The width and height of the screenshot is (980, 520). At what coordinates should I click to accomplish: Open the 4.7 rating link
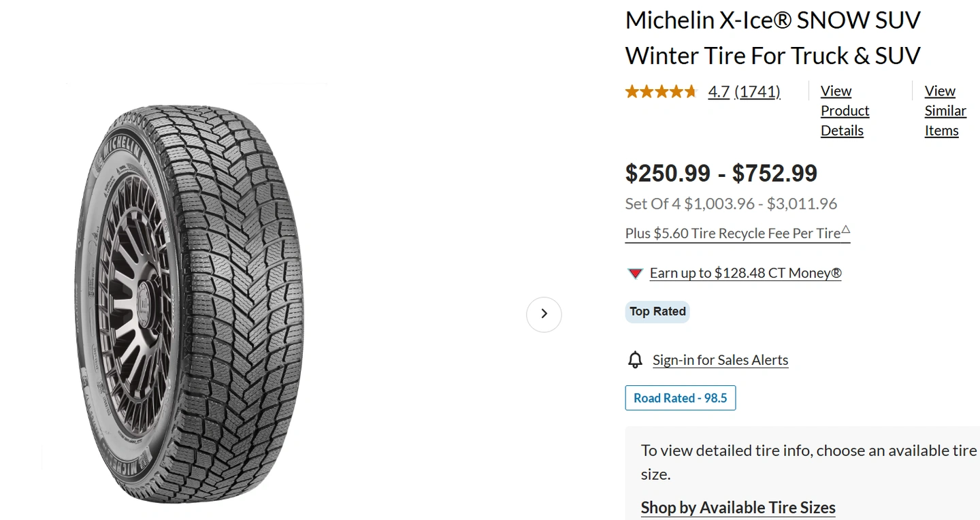719,91
